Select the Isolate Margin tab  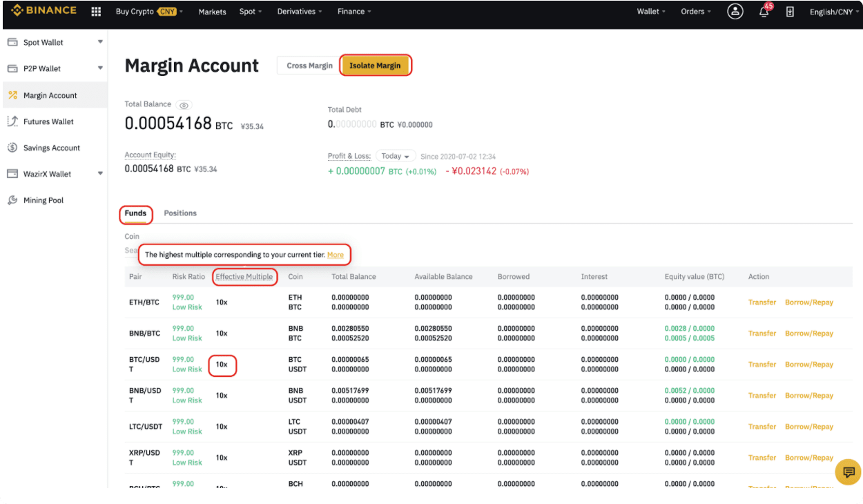point(375,66)
